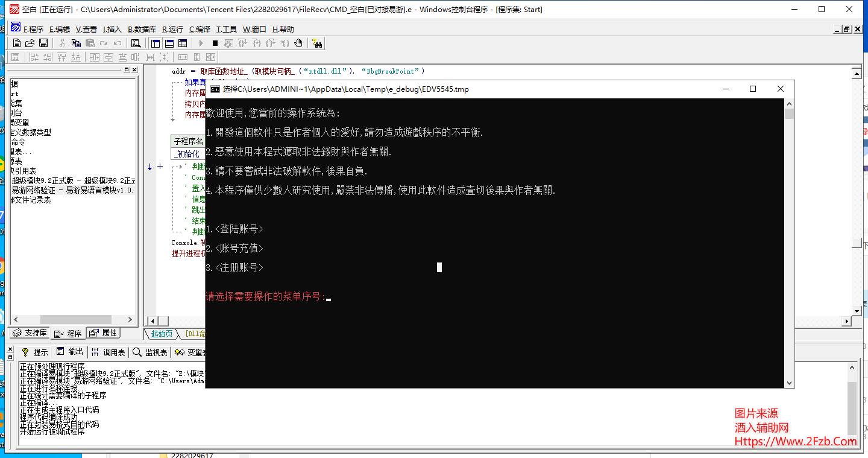Image resolution: width=868 pixels, height=458 pixels.
Task: Click the console window vertical scrollbar thumb
Action: click(790, 113)
